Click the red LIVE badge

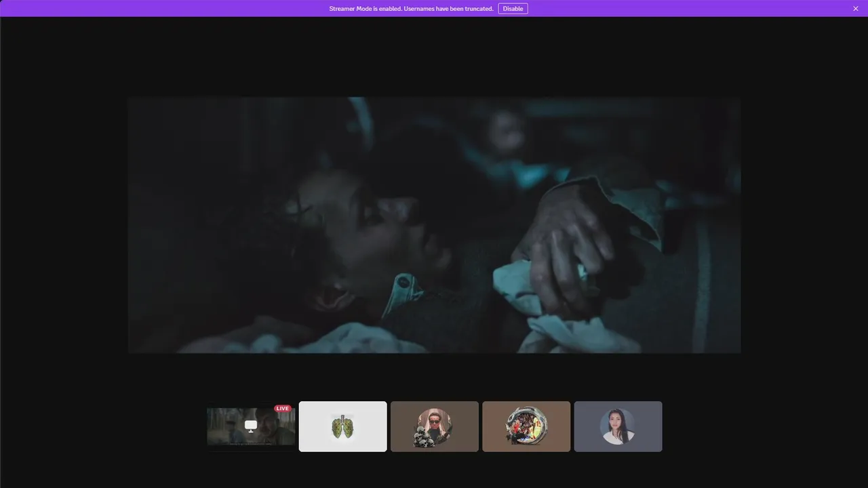click(283, 409)
